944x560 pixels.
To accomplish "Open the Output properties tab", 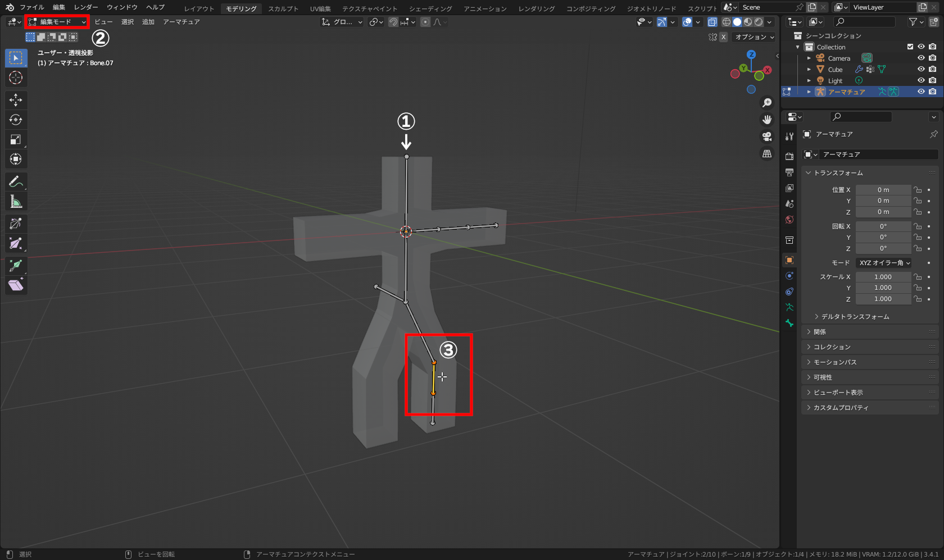I will [x=789, y=172].
